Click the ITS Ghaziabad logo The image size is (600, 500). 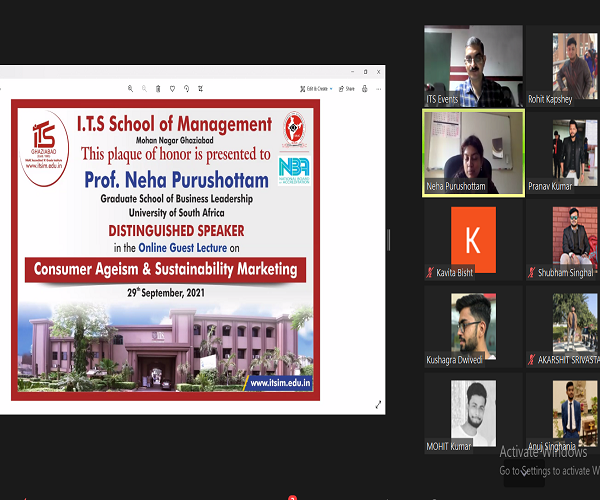point(44,148)
